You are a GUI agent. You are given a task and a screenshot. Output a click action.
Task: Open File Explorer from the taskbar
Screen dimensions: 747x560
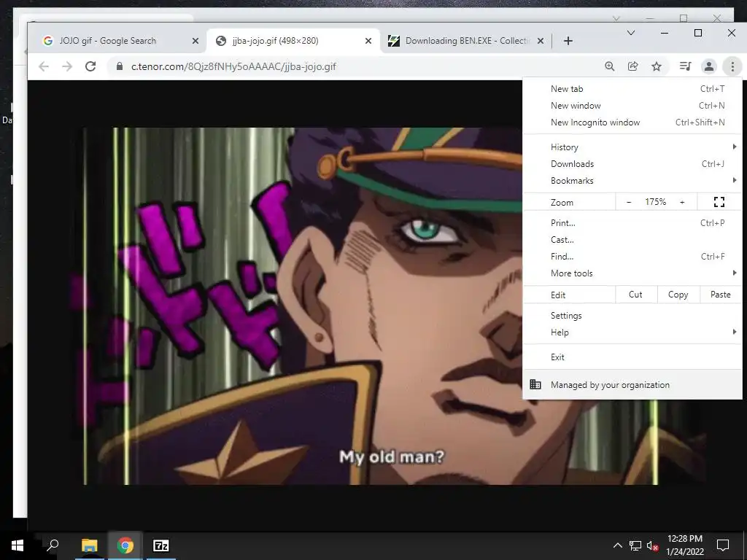[90, 545]
